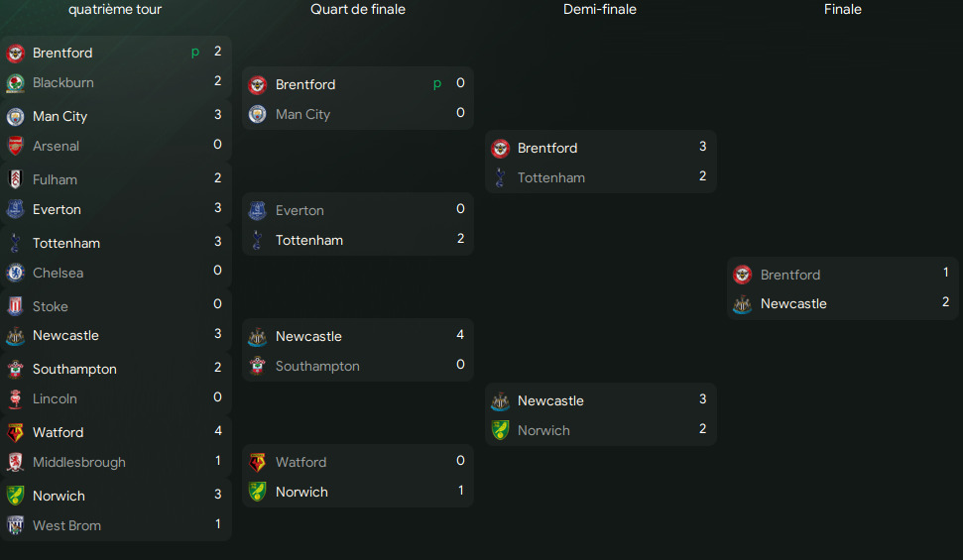This screenshot has height=560, width=963.
Task: Click the Blackburn club crest icon
Action: click(15, 82)
